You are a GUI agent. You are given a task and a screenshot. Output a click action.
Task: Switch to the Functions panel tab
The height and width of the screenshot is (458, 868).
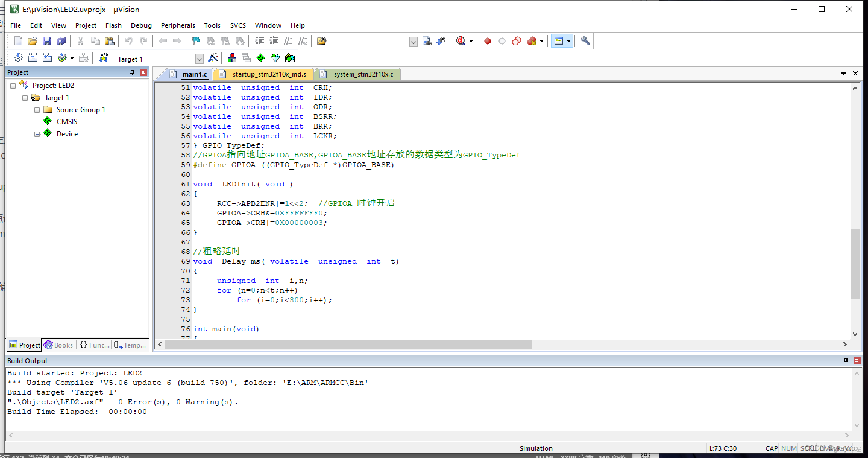95,345
